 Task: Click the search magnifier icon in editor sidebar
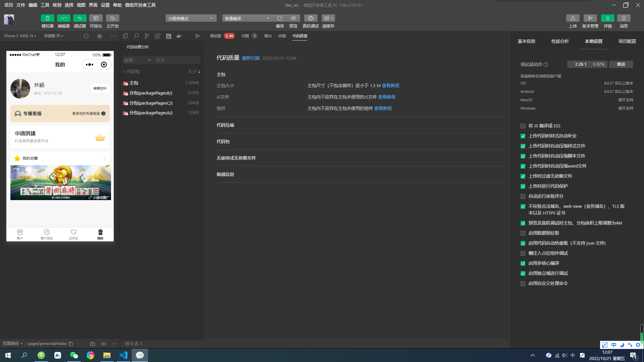[x=136, y=36]
